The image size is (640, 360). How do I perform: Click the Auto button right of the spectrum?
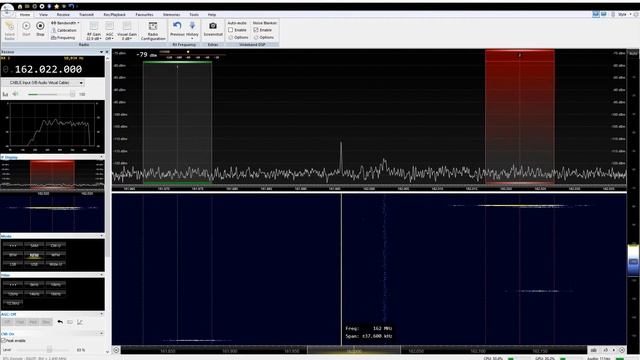[633, 53]
